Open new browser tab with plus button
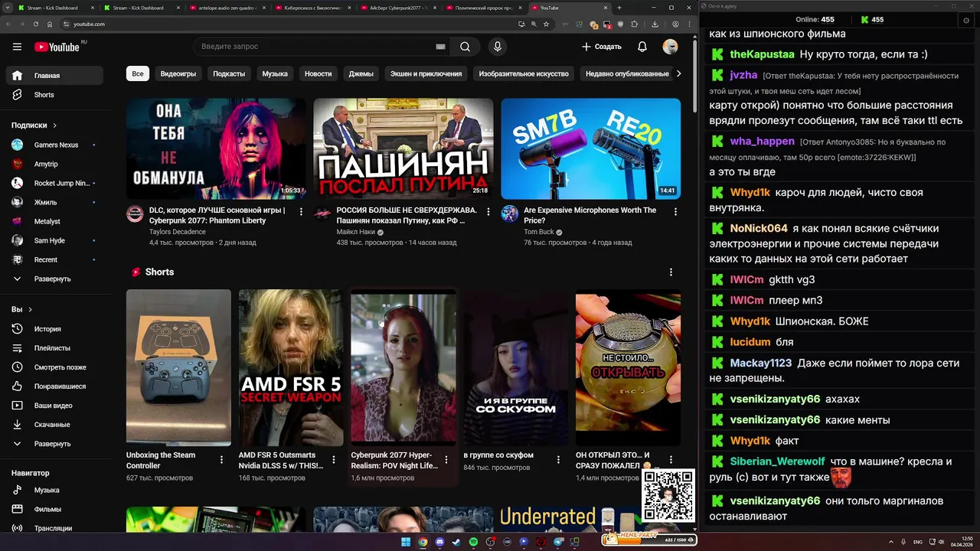980x551 pixels. click(x=619, y=8)
